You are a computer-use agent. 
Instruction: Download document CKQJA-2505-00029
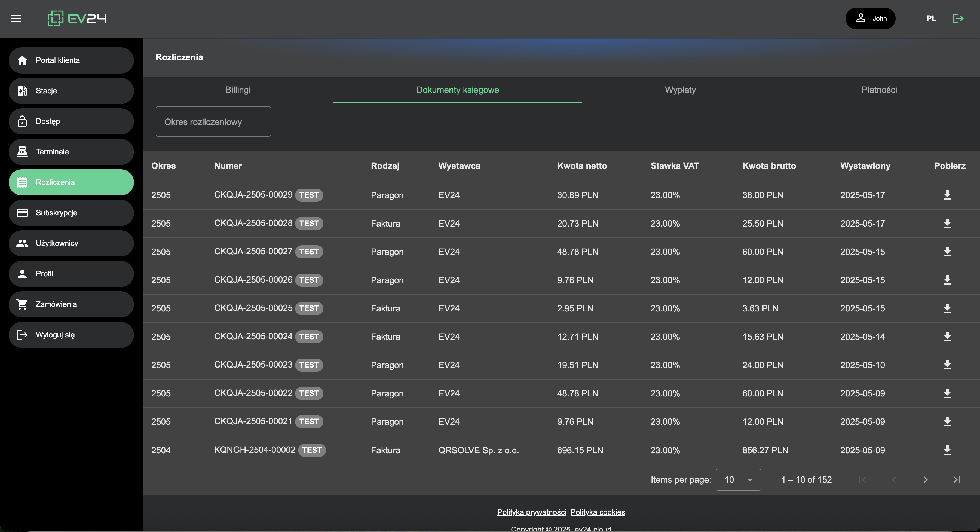947,195
